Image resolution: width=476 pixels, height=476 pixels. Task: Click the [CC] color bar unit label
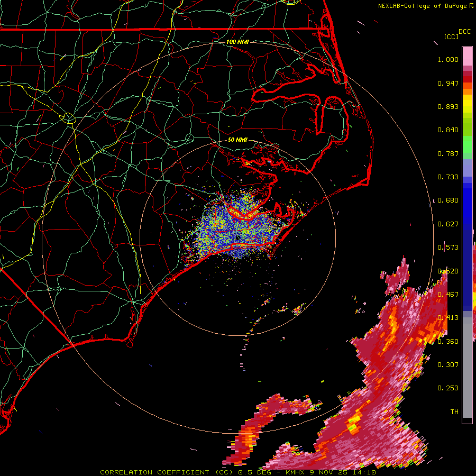[451, 37]
